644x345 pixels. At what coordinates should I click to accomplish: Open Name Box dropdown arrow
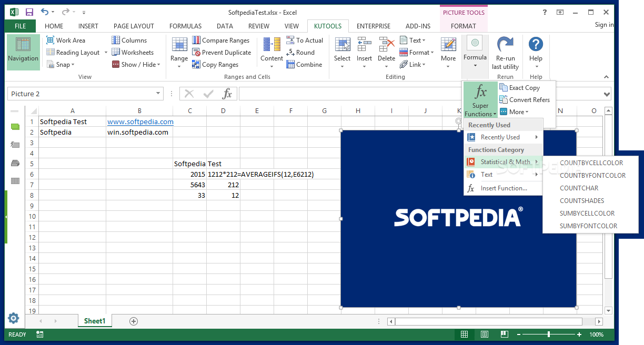tap(159, 94)
